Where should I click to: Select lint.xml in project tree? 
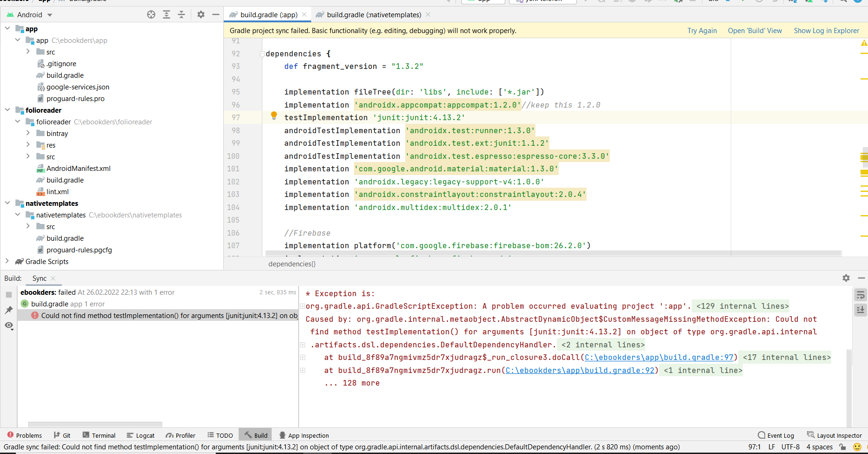tap(57, 191)
